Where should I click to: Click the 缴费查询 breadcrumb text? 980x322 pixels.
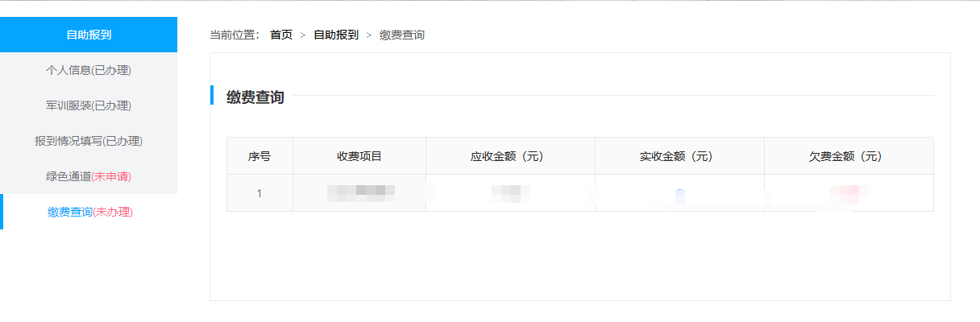click(402, 35)
